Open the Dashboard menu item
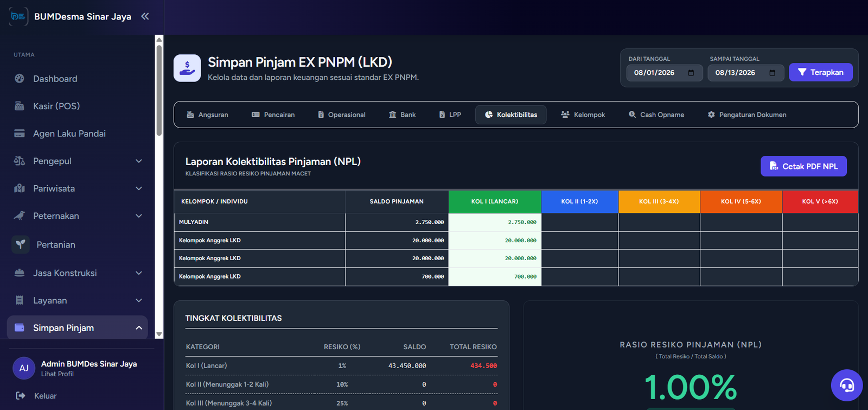The height and width of the screenshot is (410, 868). (x=77, y=79)
